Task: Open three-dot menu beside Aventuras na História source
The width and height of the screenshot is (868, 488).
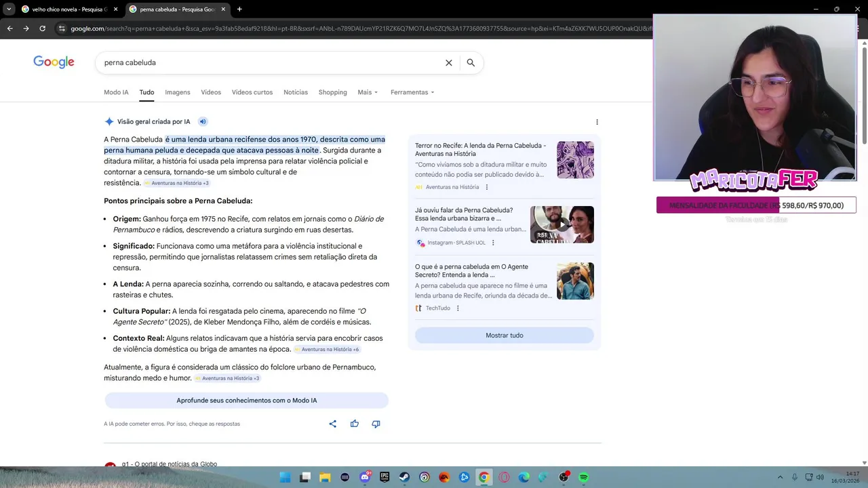Action: point(486,187)
